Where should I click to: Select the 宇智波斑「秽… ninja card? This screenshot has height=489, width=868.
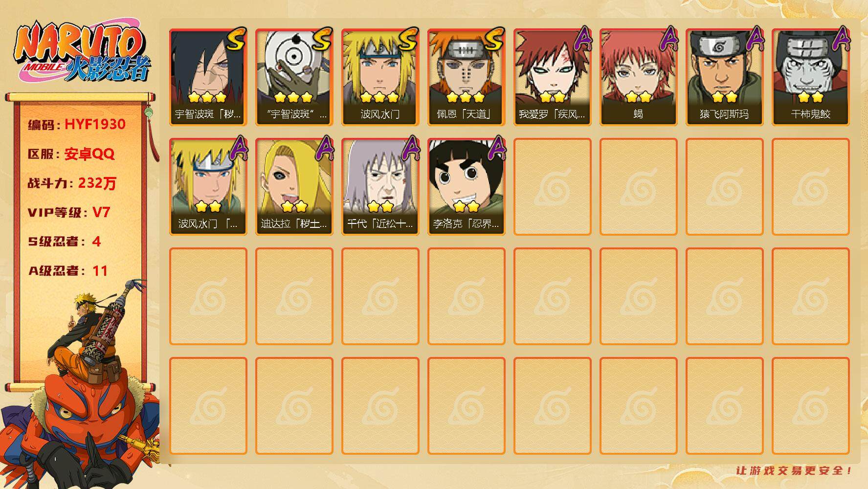click(x=208, y=77)
